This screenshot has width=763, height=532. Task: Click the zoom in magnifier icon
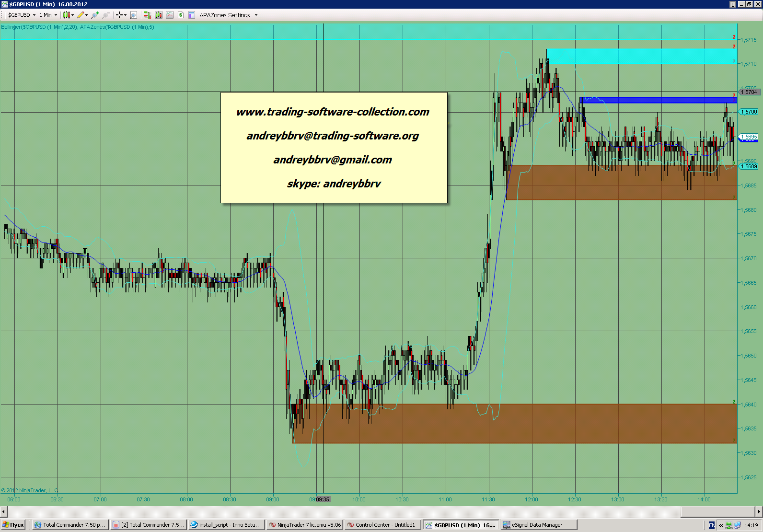tap(95, 15)
